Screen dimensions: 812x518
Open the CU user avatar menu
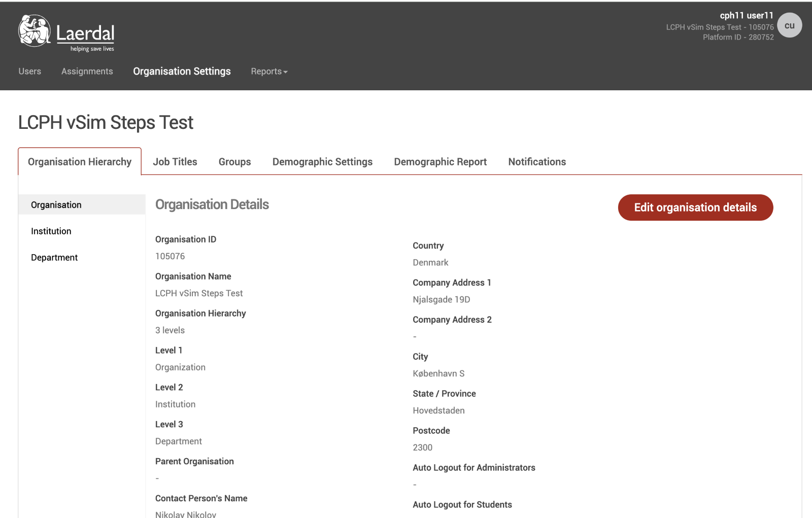[x=789, y=25]
